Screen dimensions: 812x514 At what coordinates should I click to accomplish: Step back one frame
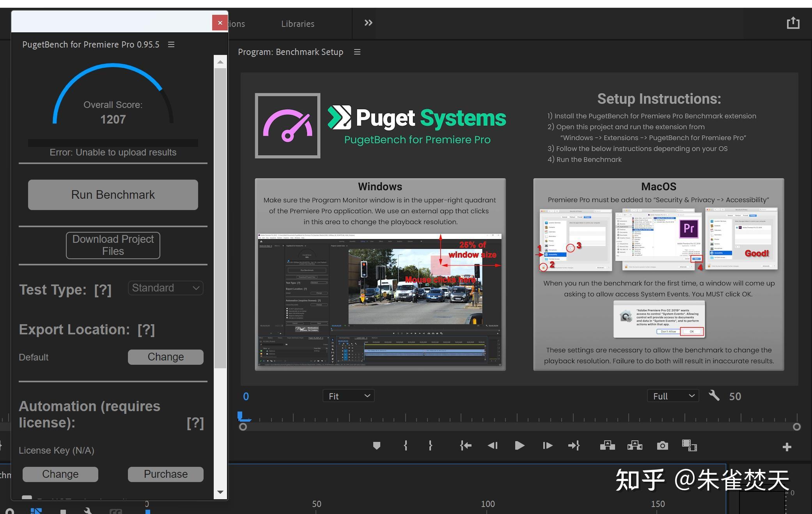(x=493, y=445)
